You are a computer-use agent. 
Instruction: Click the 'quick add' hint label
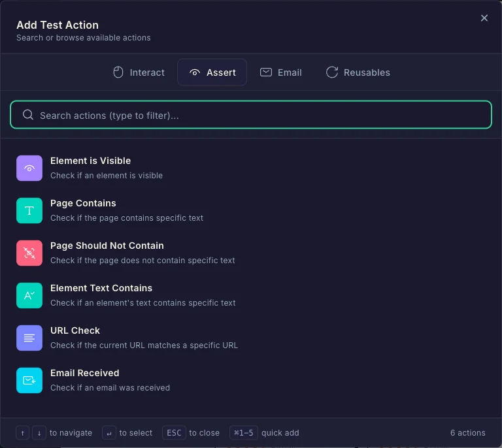click(280, 433)
